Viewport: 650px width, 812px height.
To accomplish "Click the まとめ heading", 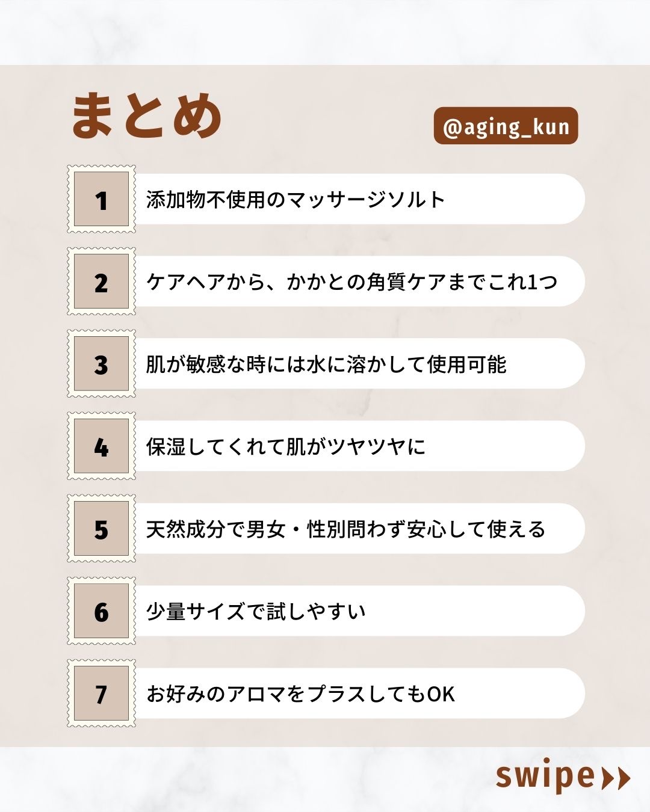I will [x=147, y=116].
